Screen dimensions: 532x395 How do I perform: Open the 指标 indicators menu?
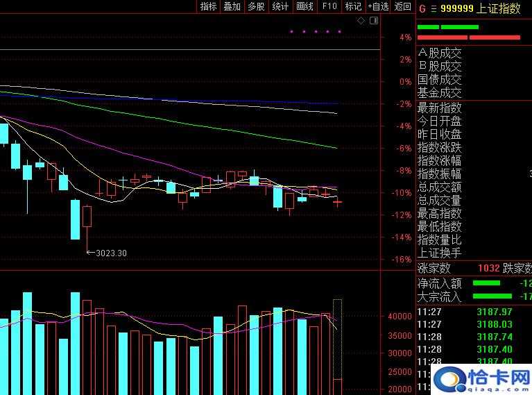tap(209, 6)
